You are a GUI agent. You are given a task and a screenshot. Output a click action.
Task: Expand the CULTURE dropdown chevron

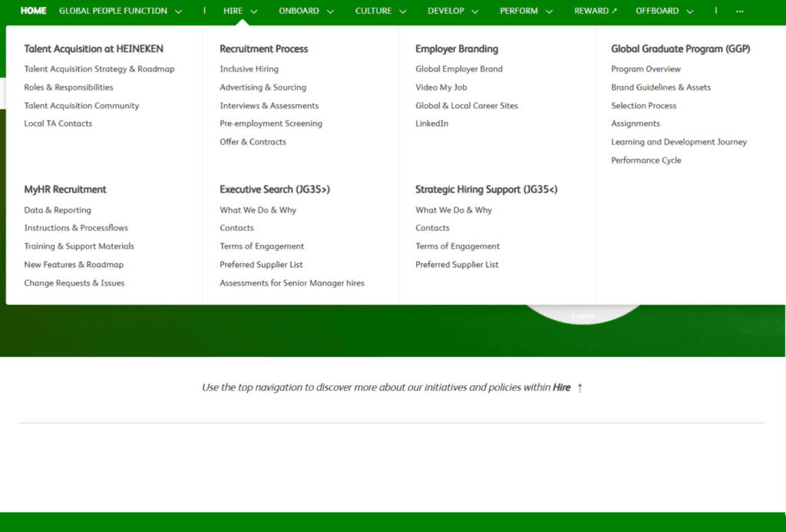click(x=402, y=12)
